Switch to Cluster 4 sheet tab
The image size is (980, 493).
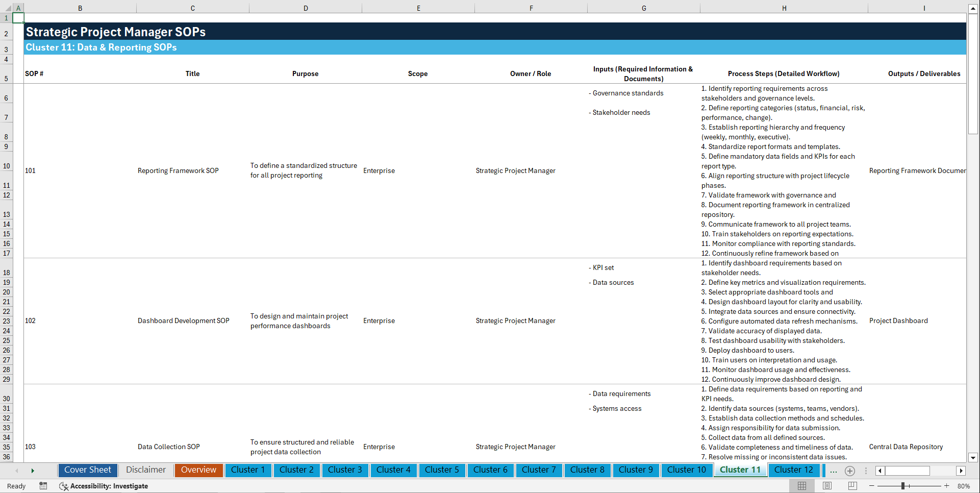click(393, 470)
